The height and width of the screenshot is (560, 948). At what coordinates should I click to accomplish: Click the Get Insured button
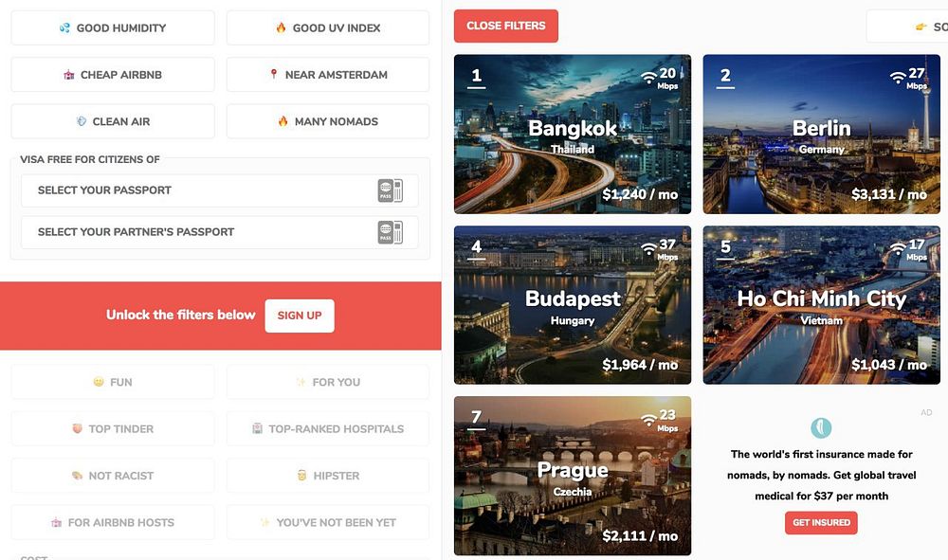click(821, 522)
